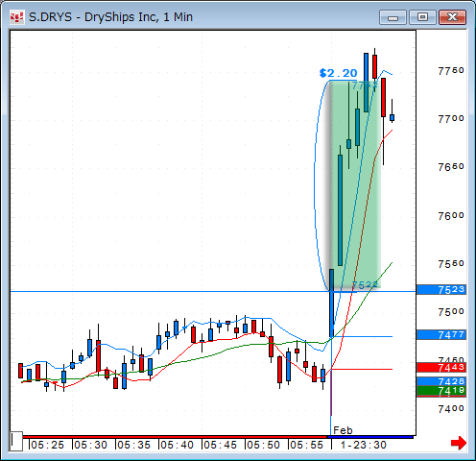The height and width of the screenshot is (461, 476).
Task: Maximize the S.DRYS chart window
Action: click(422, 17)
